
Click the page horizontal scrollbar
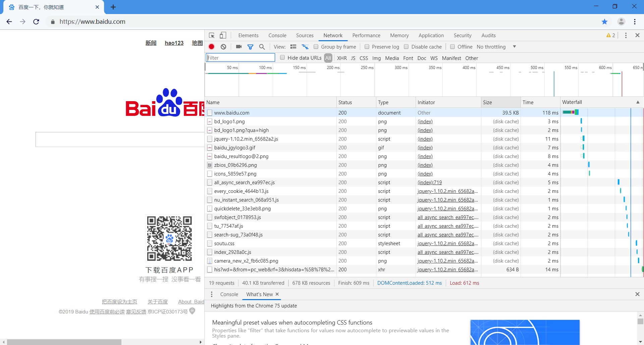64,342
